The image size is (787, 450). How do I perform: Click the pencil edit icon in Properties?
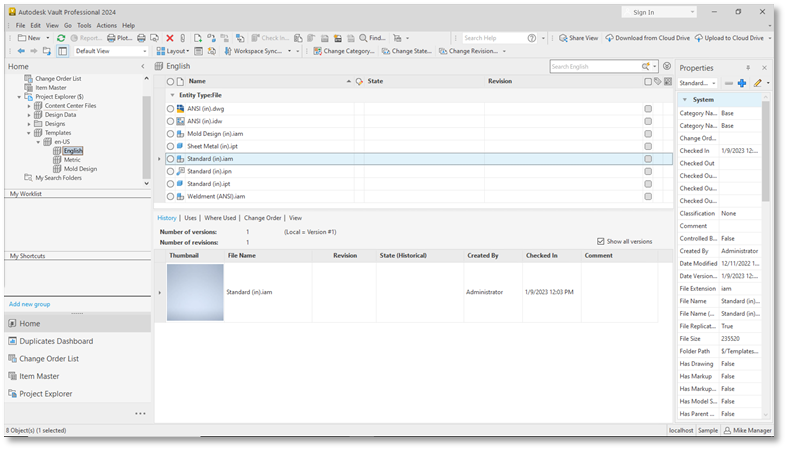[757, 83]
